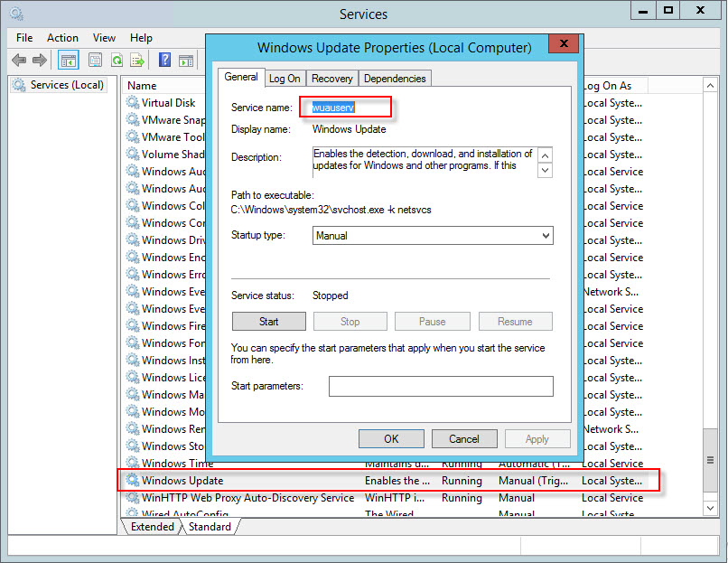Click gear icon beside Windows Update row
Screen dimensions: 728x563
133,481
